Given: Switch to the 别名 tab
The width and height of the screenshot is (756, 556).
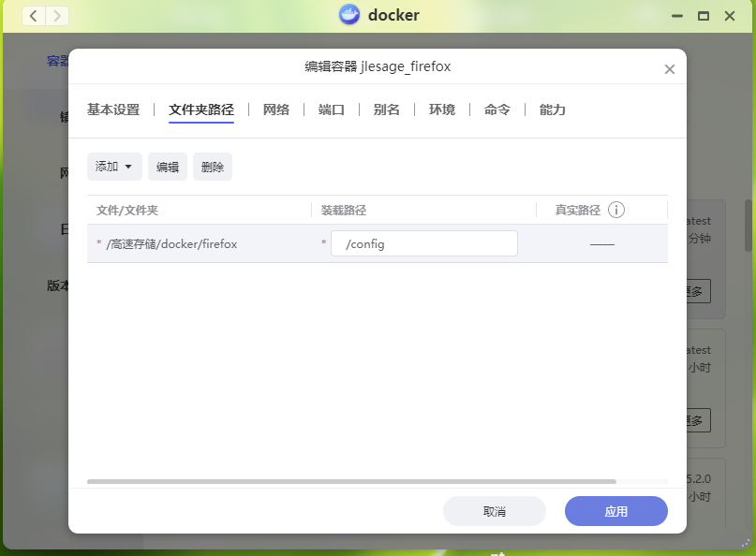Looking at the screenshot, I should click(387, 110).
